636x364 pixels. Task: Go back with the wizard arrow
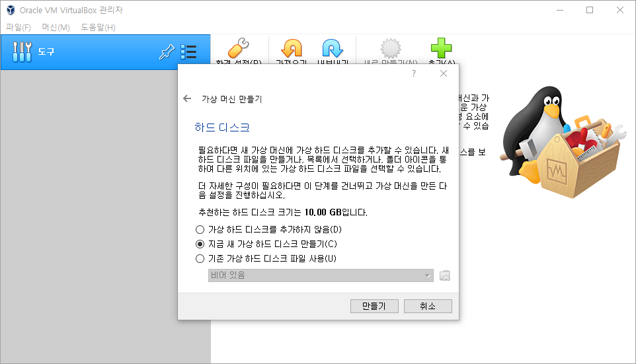click(187, 98)
